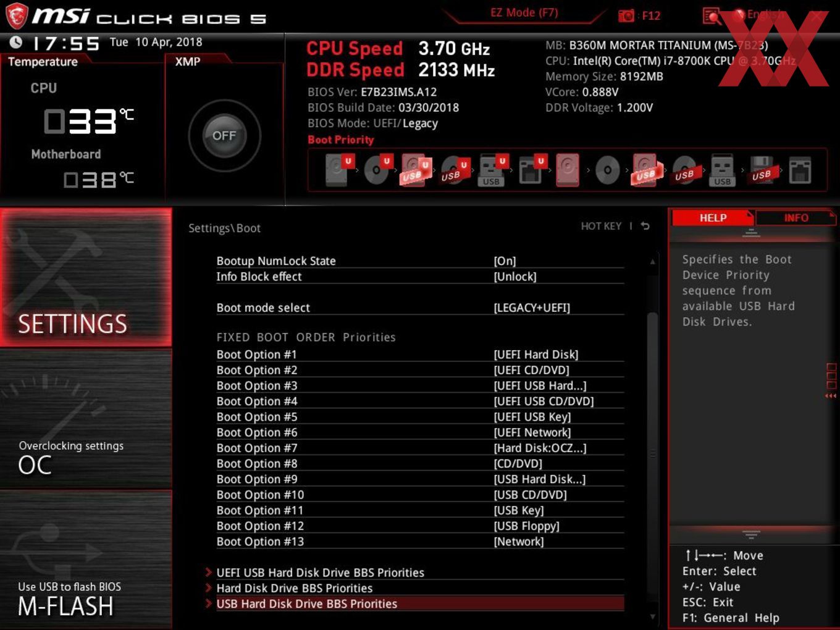Open Boot Option #8 [CD/DVD] value
The image size is (840, 630).
pos(518,464)
